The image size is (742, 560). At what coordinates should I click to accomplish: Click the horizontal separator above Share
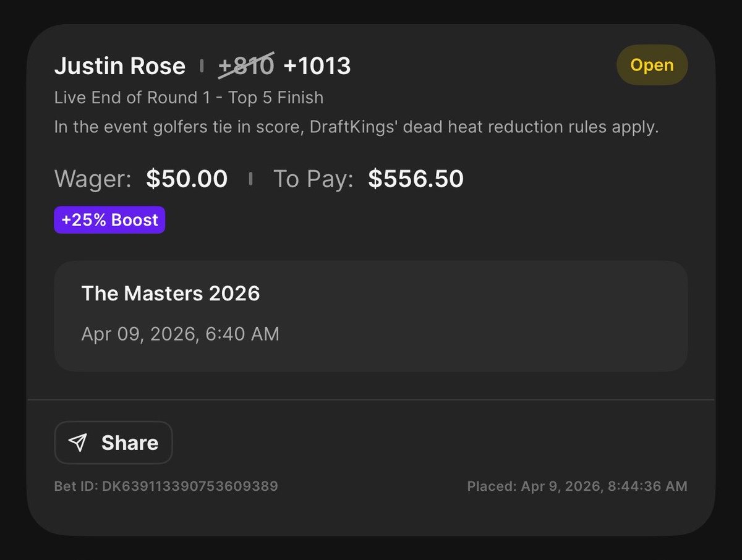[371, 399]
